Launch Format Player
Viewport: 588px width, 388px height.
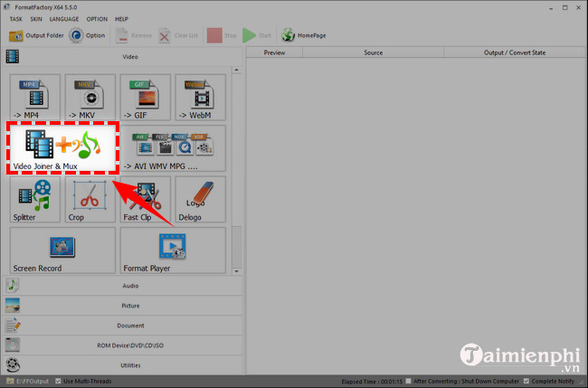point(173,251)
